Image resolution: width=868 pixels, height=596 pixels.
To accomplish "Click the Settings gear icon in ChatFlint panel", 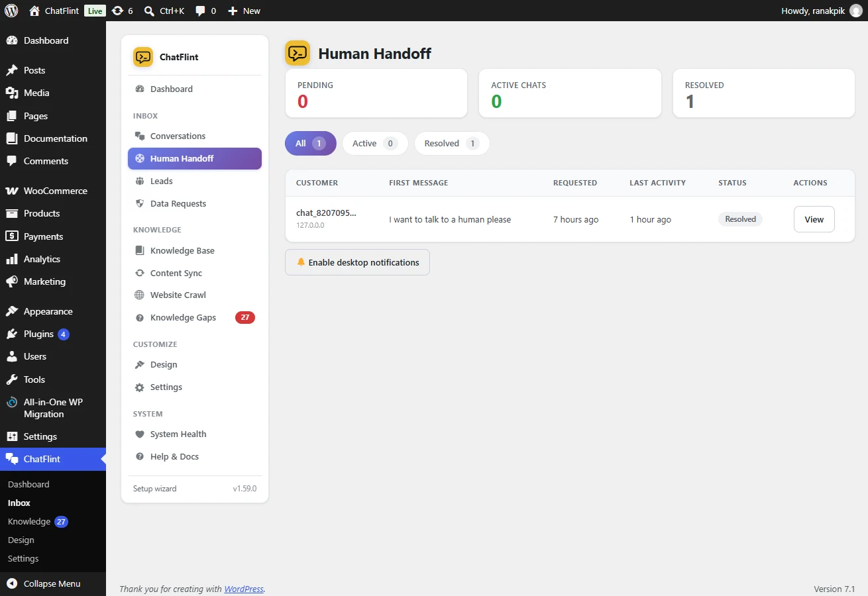I will click(x=140, y=387).
